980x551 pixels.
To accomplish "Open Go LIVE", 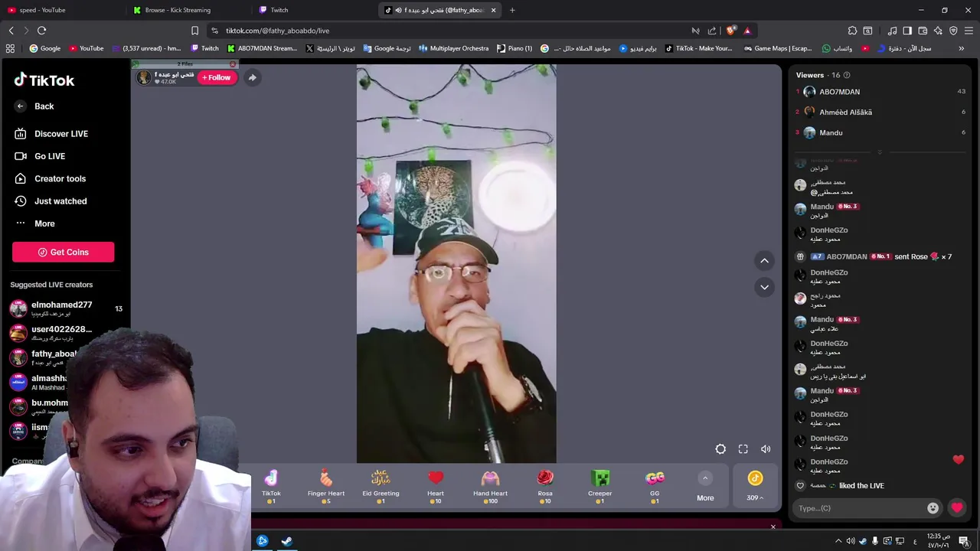I will 40,156.
